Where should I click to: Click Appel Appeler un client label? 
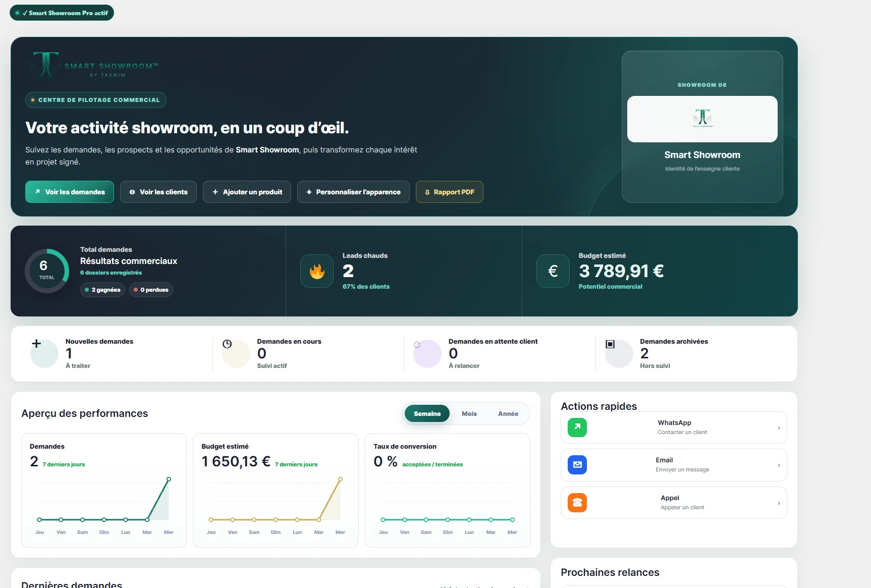tap(682, 503)
